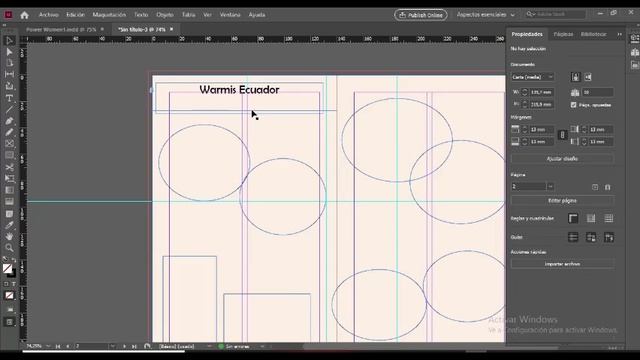
Task: Select the Direct Selection tool
Action: point(9,52)
